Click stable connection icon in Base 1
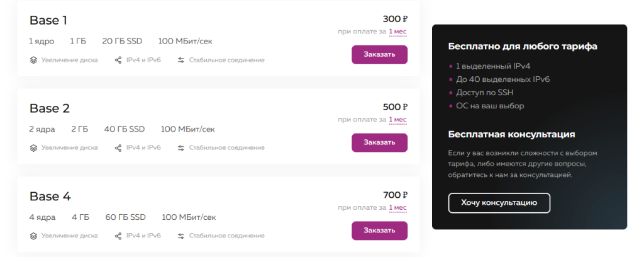This screenshot has height=257, width=644. coord(181,60)
